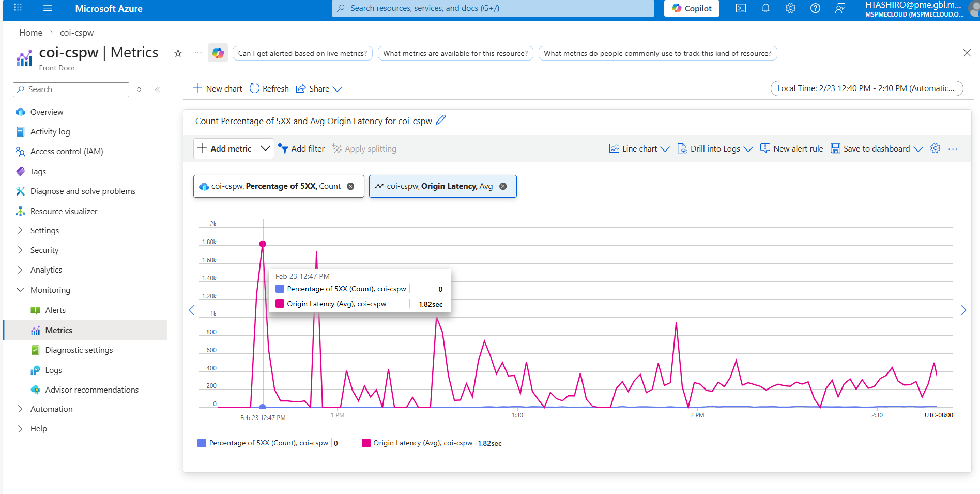
Task: Focus the global search resources box
Action: tap(493, 8)
